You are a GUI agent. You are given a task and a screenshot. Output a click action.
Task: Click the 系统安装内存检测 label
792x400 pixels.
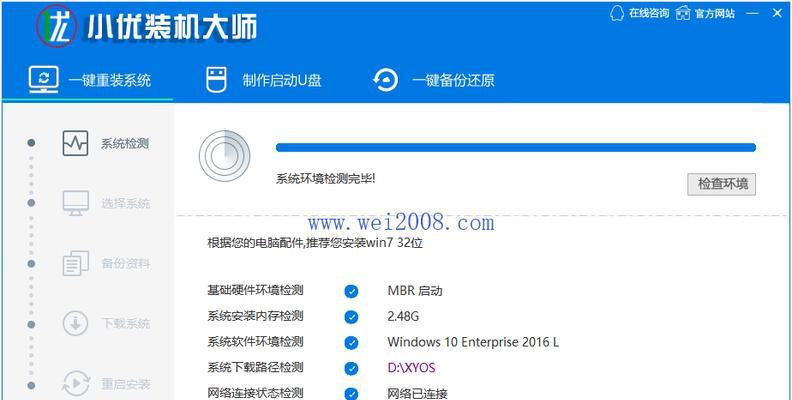pos(255,316)
